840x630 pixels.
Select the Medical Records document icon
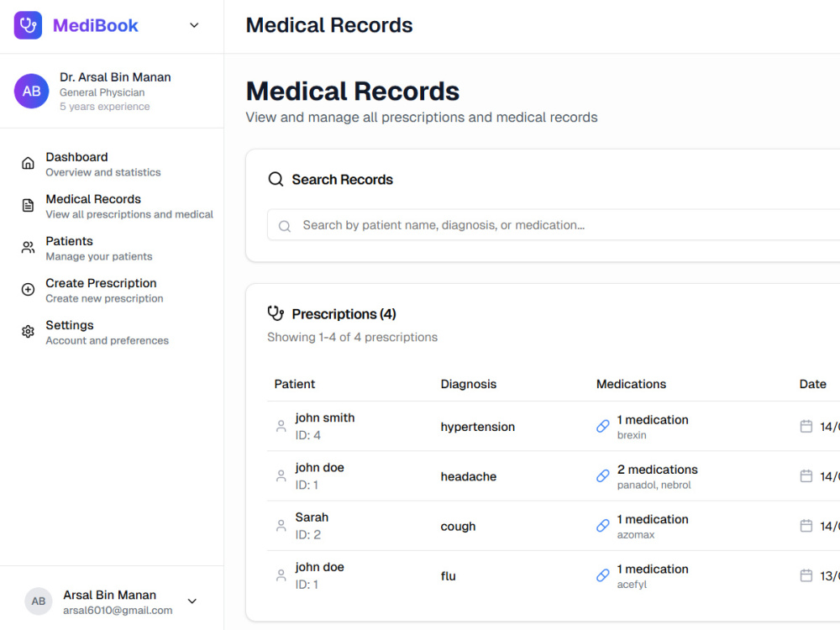[28, 205]
